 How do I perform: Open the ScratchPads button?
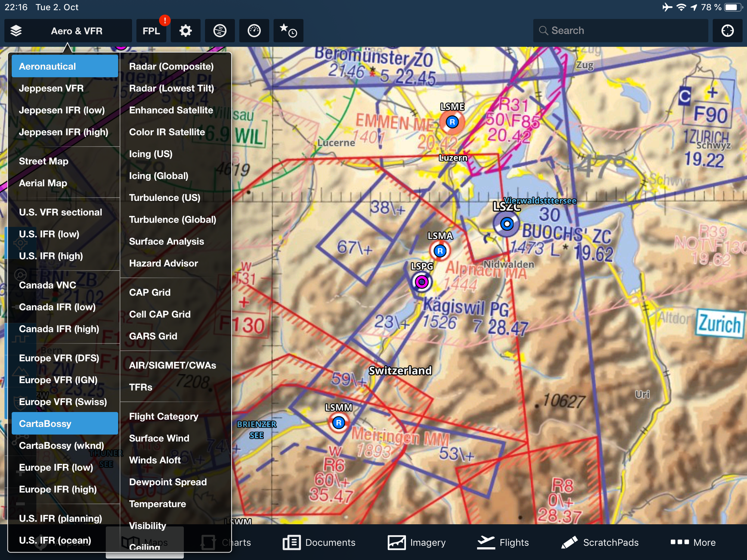tap(600, 542)
